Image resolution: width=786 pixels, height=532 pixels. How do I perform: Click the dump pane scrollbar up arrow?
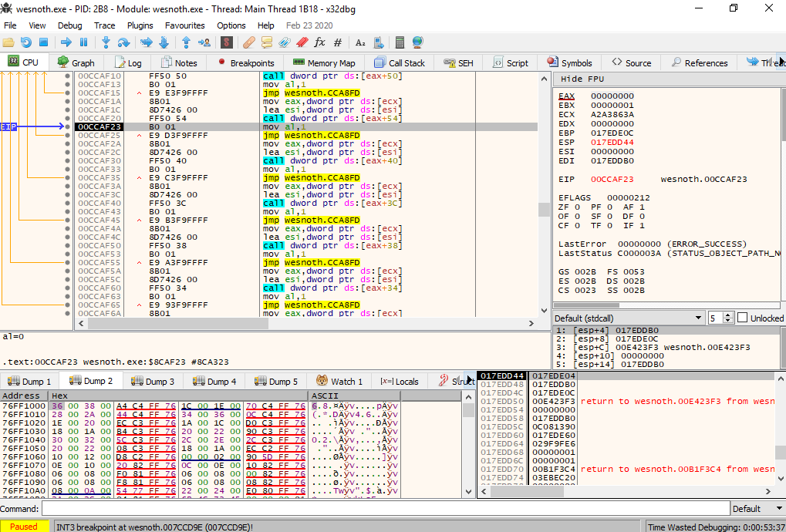tap(469, 397)
